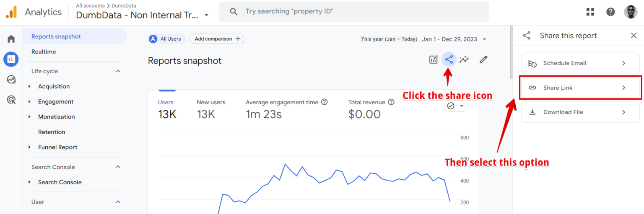This screenshot has height=214, width=644.
Task: Select the Average engagement time metric tab
Action: click(x=287, y=109)
